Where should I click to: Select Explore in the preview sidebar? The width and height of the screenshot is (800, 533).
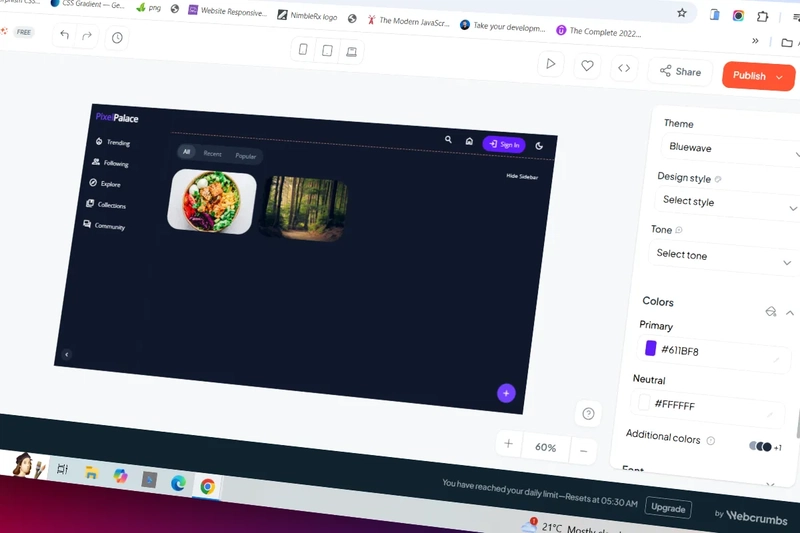pos(105,184)
